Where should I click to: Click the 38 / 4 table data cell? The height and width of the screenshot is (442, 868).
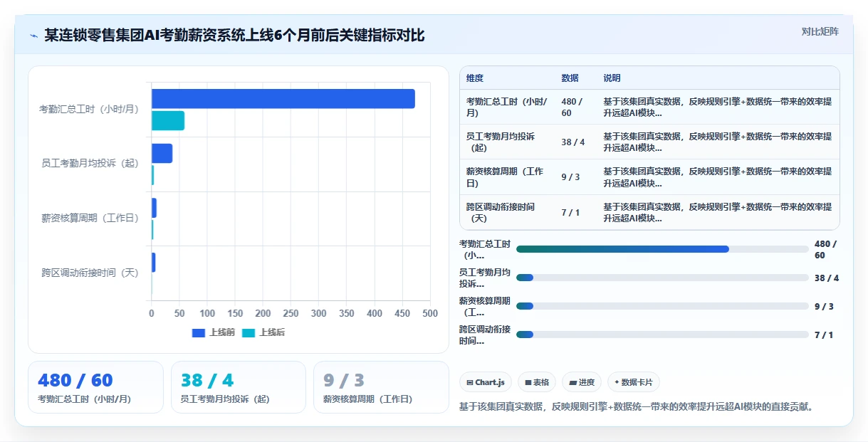tap(576, 142)
